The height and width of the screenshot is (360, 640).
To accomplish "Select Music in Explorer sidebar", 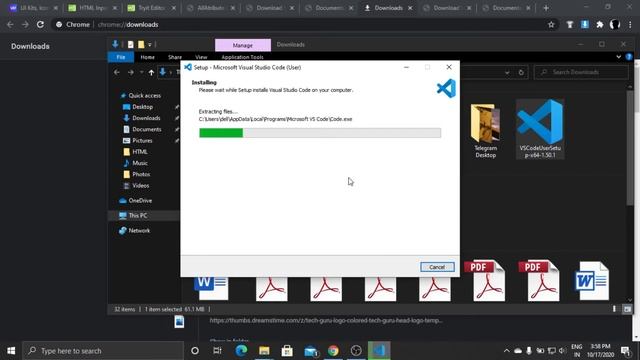I will 140,163.
